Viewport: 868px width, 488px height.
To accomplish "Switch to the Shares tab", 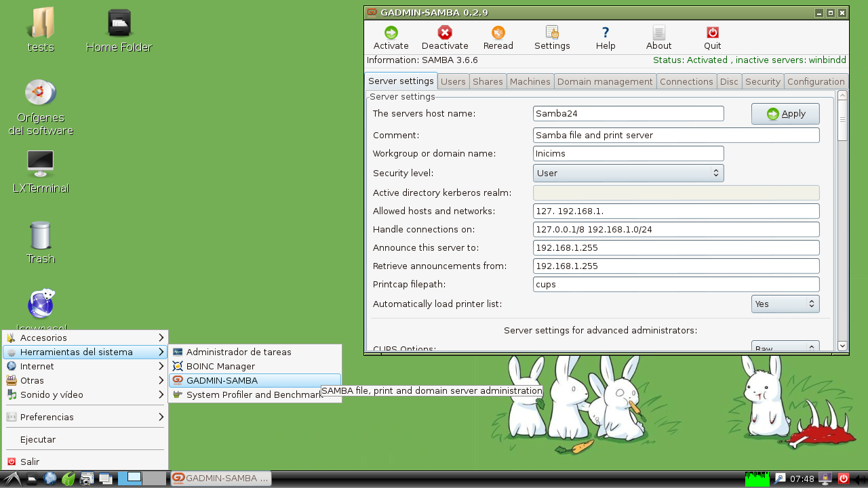I will point(488,81).
